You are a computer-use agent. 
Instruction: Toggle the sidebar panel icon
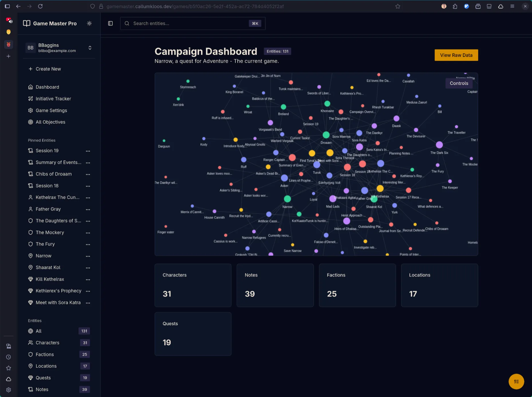pyautogui.click(x=110, y=23)
